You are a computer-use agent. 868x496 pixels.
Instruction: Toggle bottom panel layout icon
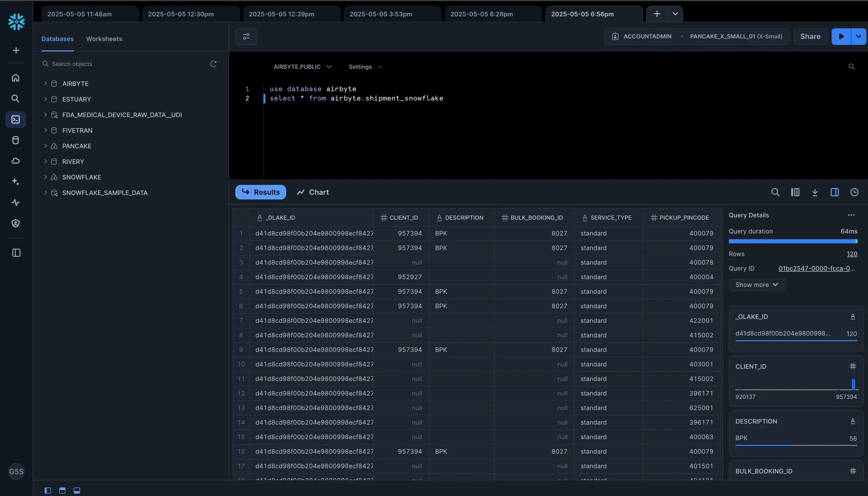tap(77, 491)
